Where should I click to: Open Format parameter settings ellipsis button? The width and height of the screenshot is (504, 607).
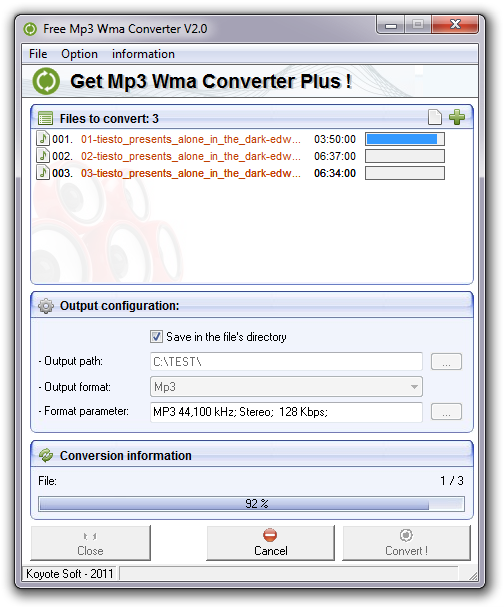click(446, 412)
